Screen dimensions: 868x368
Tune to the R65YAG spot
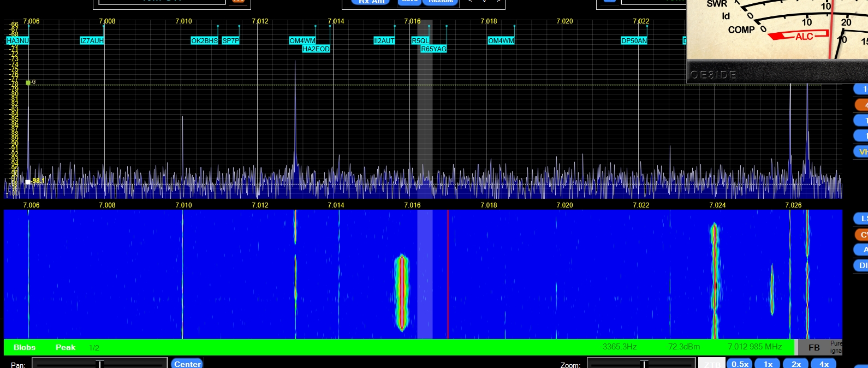(x=433, y=49)
